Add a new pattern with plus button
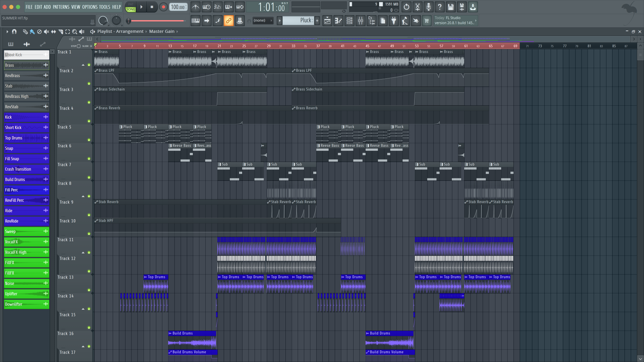Image resolution: width=644 pixels, height=362 pixels. click(x=317, y=21)
